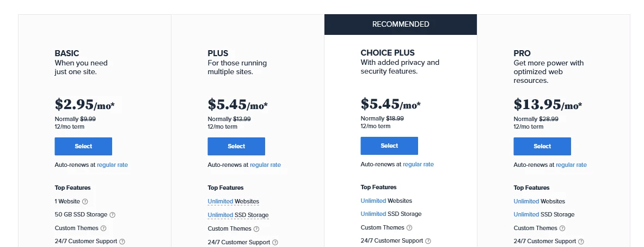Click help icon for Basic 24/7 Customer Support
The height and width of the screenshot is (247, 644).
[x=122, y=242]
